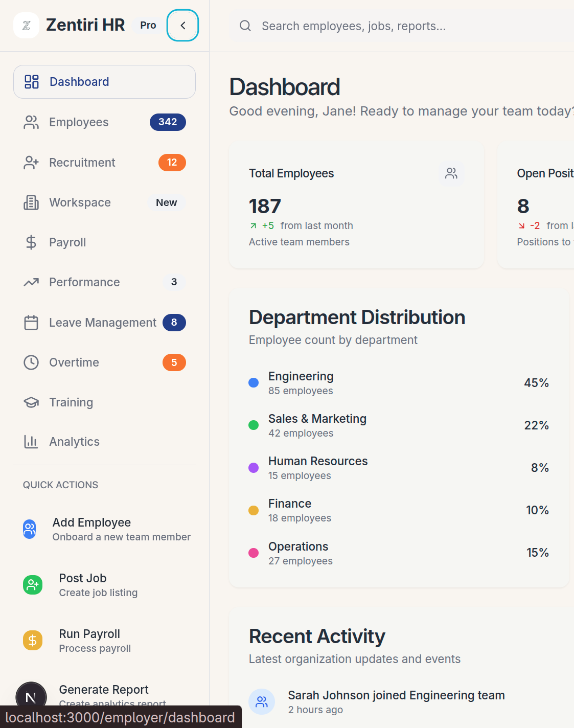Click the Zentiri HR logo
574x728 pixels.
click(27, 25)
